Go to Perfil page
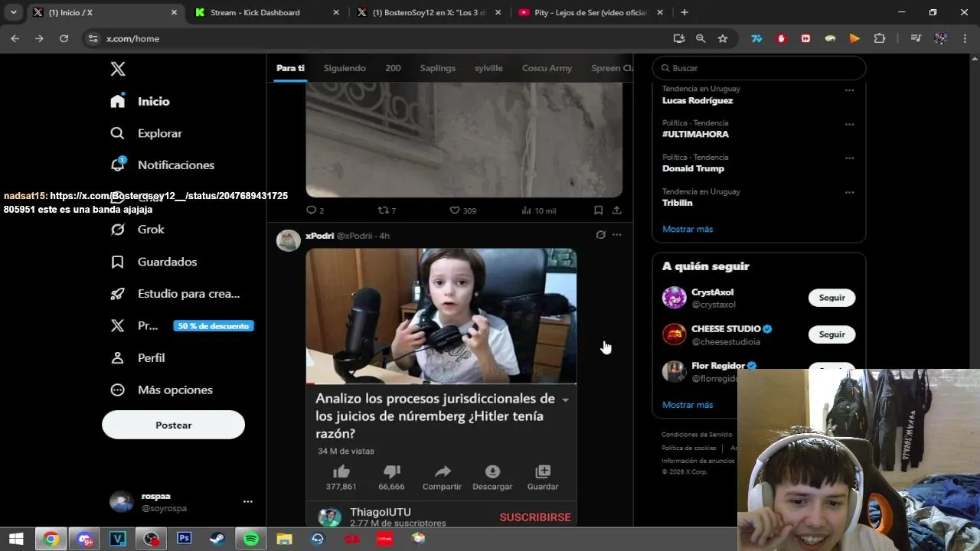Image resolution: width=980 pixels, height=551 pixels. [x=137, y=357]
